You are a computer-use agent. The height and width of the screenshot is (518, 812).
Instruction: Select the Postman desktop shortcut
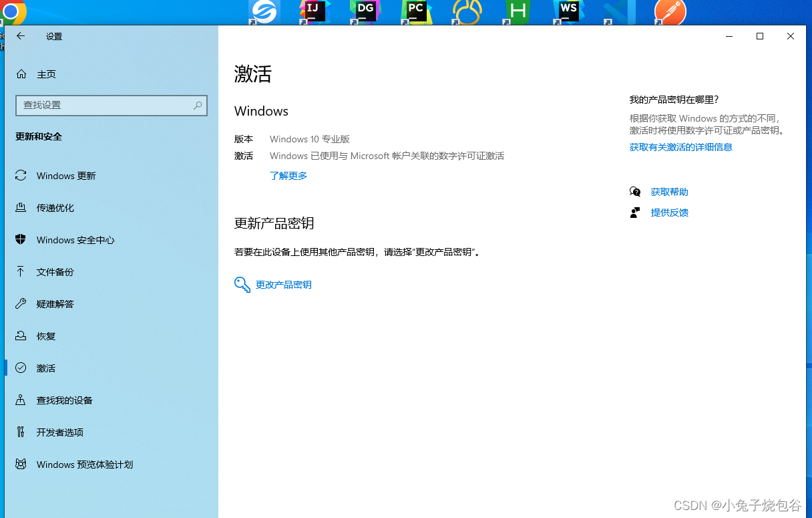tap(670, 12)
